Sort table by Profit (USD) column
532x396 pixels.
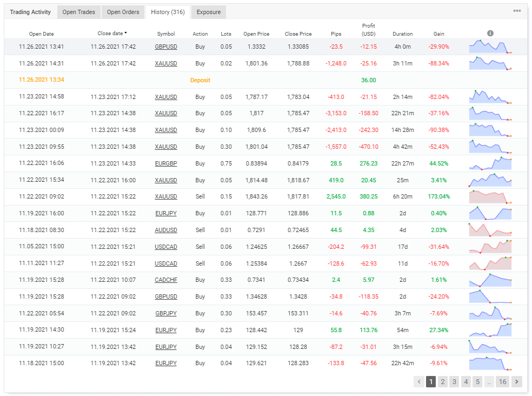[x=368, y=30]
